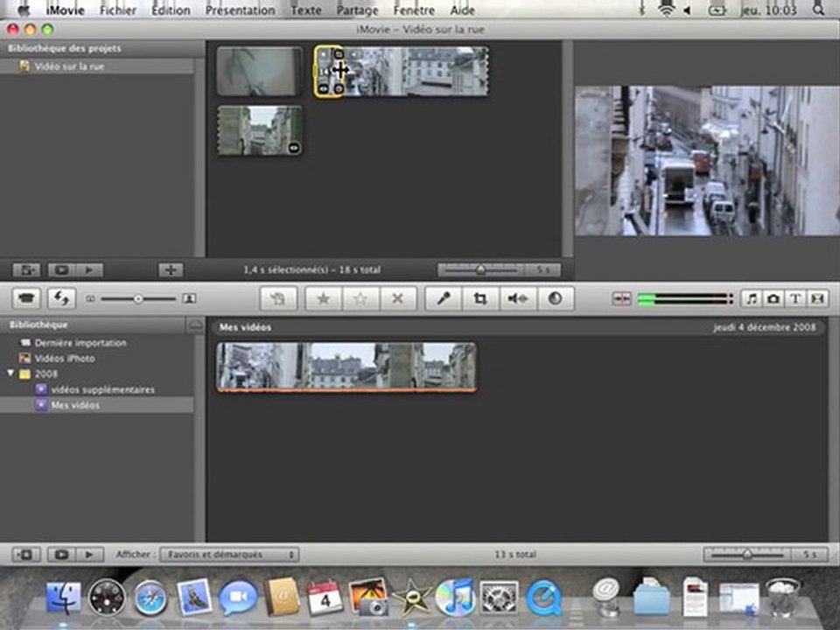Open the Présentation menu
This screenshot has width=840, height=630.
(x=240, y=10)
